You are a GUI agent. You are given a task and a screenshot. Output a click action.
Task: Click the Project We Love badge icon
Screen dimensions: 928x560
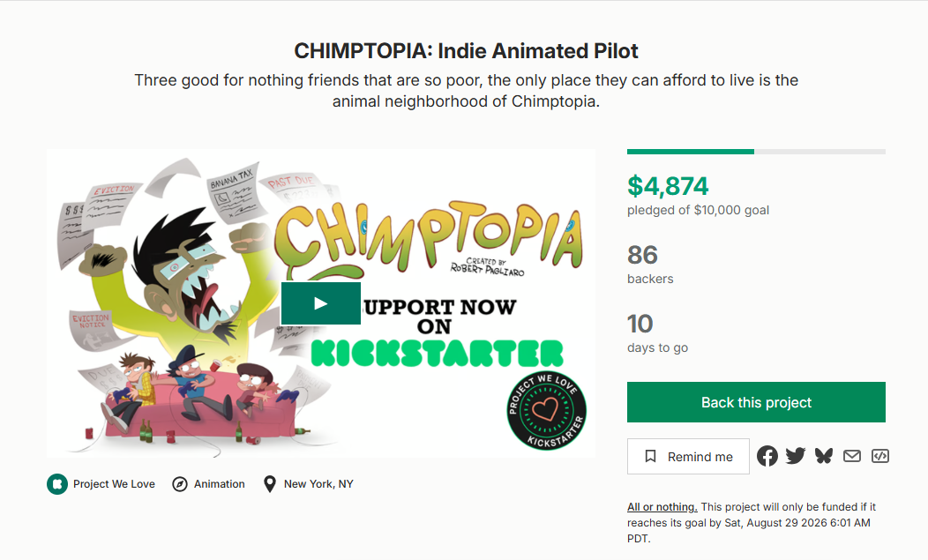(57, 484)
